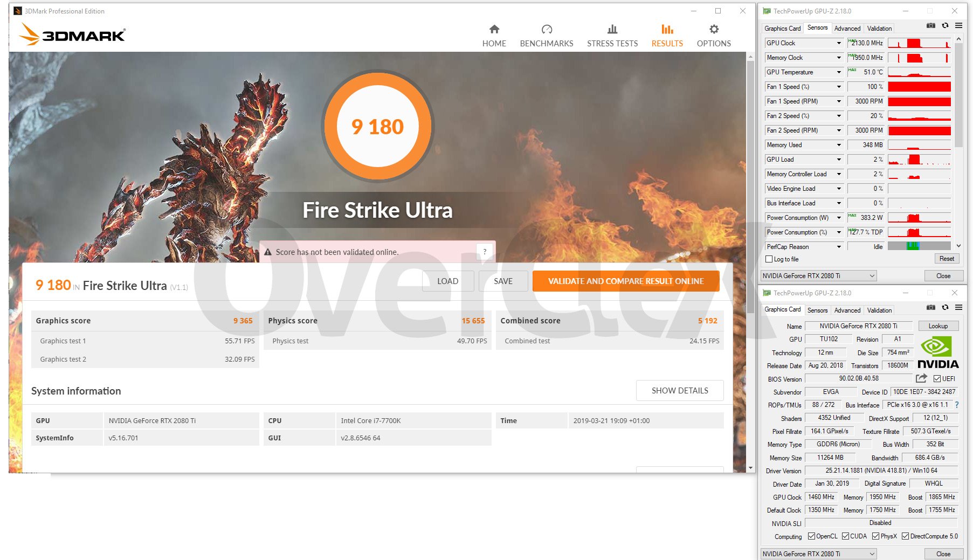Image resolution: width=973 pixels, height=560 pixels.
Task: Open the GPU selector dropdown in Graphics Card window
Action: point(818,554)
